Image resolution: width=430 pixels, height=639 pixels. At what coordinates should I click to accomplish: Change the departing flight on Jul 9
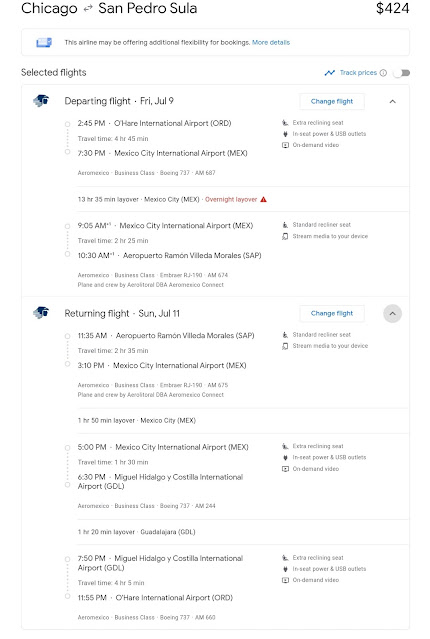pos(332,101)
